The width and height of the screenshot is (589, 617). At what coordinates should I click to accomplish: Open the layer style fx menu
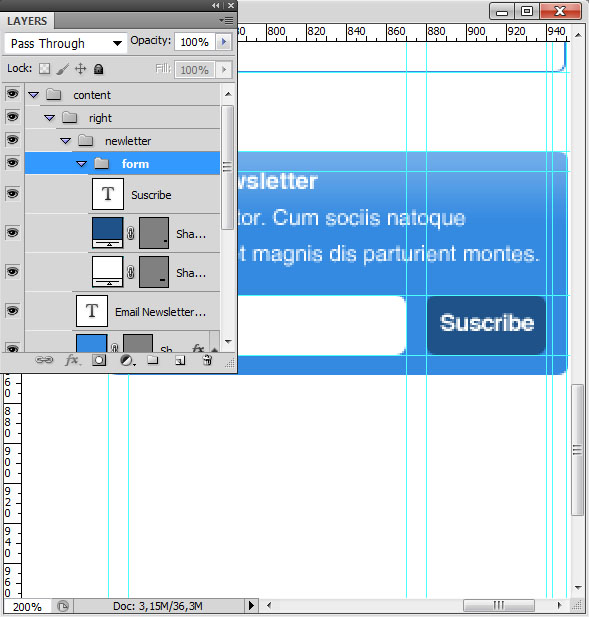73,360
